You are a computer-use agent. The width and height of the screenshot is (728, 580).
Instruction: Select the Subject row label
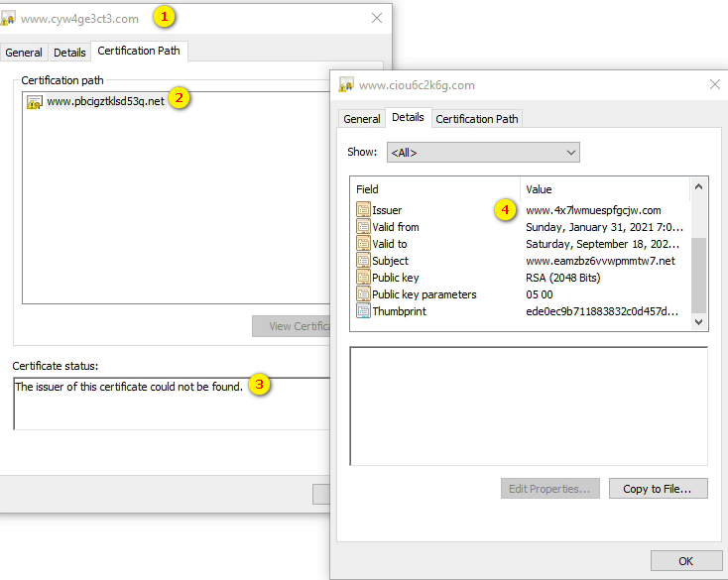click(x=391, y=261)
